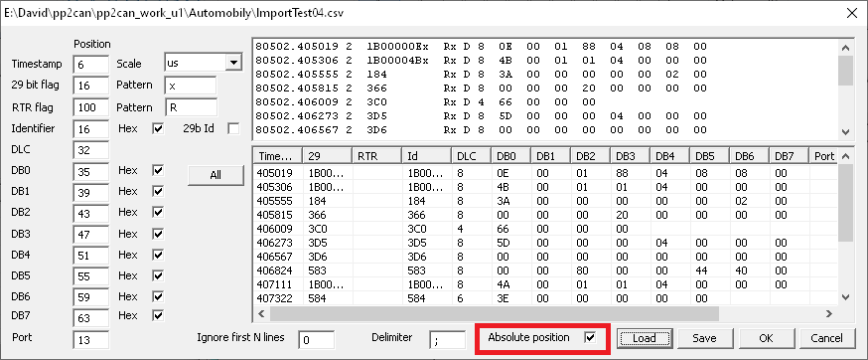The height and width of the screenshot is (360, 868).
Task: Click the DB7 position field
Action: coord(90,318)
